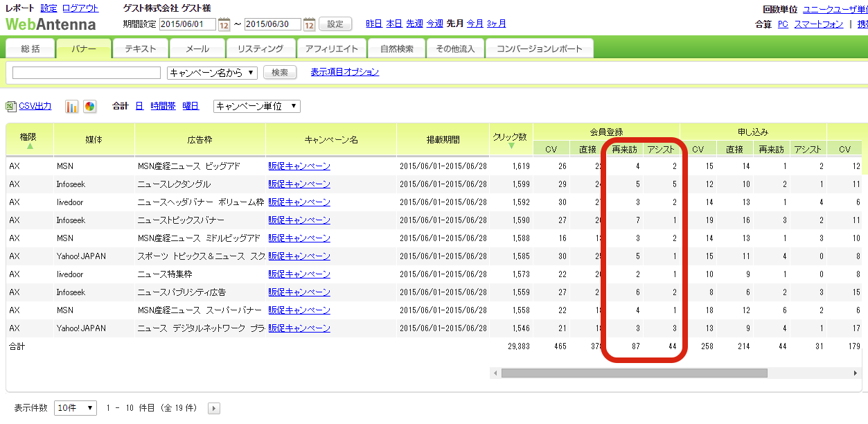Open 表示項目オプション link
Viewport: 868px width, 424px height.
tap(344, 72)
